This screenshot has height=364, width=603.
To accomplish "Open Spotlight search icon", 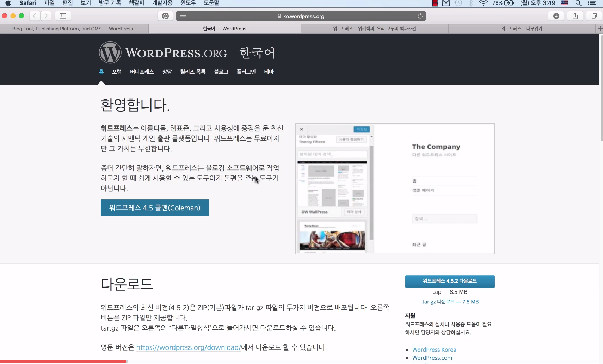I will point(578,3).
